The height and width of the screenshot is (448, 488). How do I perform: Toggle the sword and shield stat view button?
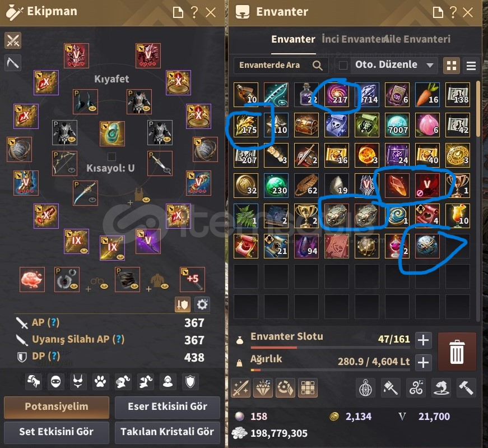click(x=183, y=304)
